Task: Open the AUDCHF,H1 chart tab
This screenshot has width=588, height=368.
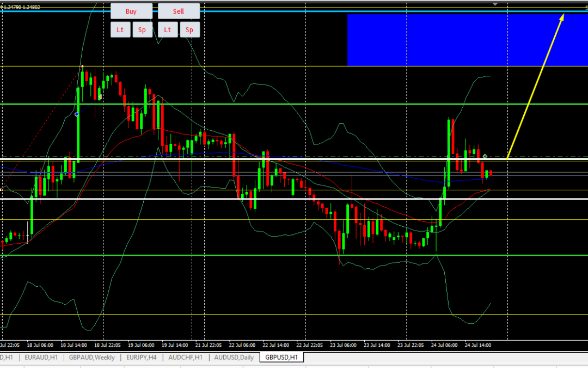Action: click(x=186, y=358)
